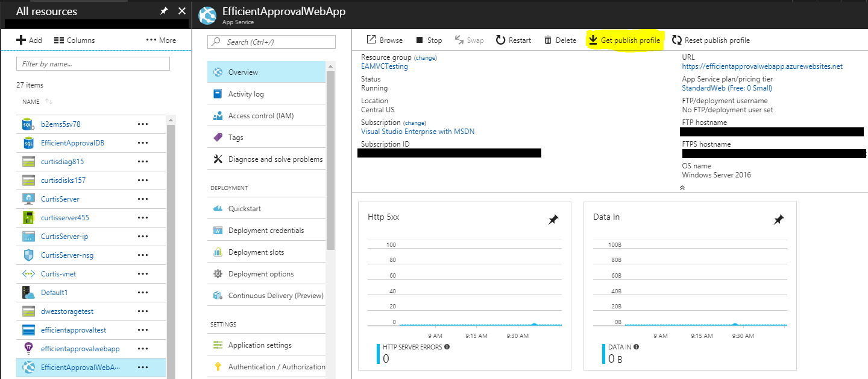Click the Application settings icon
The image size is (868, 379).
(218, 345)
